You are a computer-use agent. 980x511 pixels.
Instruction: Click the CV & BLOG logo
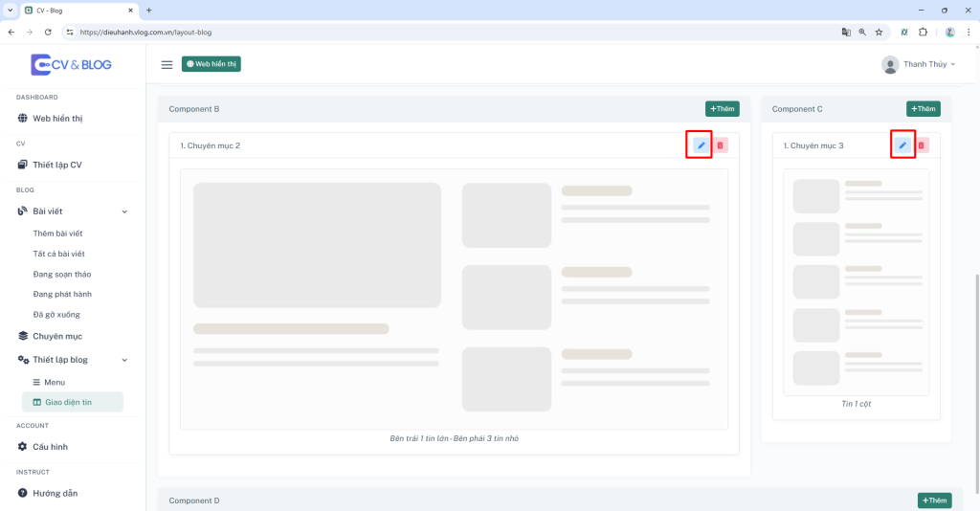(71, 64)
